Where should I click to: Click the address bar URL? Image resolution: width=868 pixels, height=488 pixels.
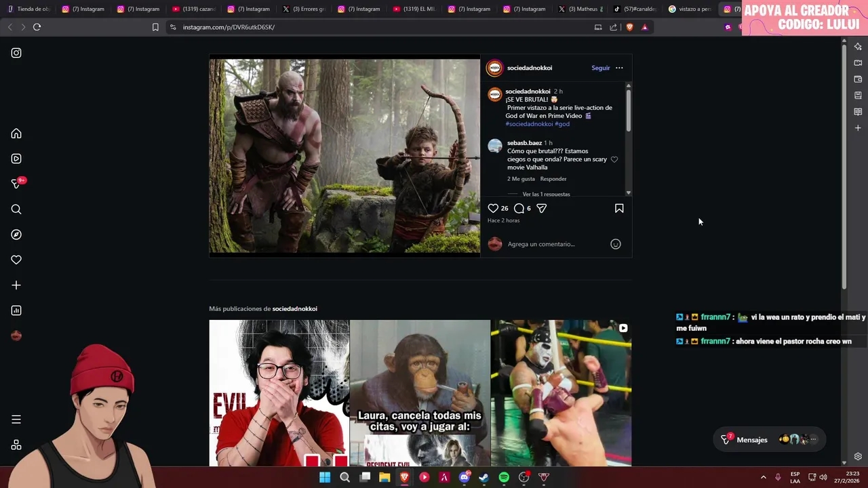[x=229, y=27]
